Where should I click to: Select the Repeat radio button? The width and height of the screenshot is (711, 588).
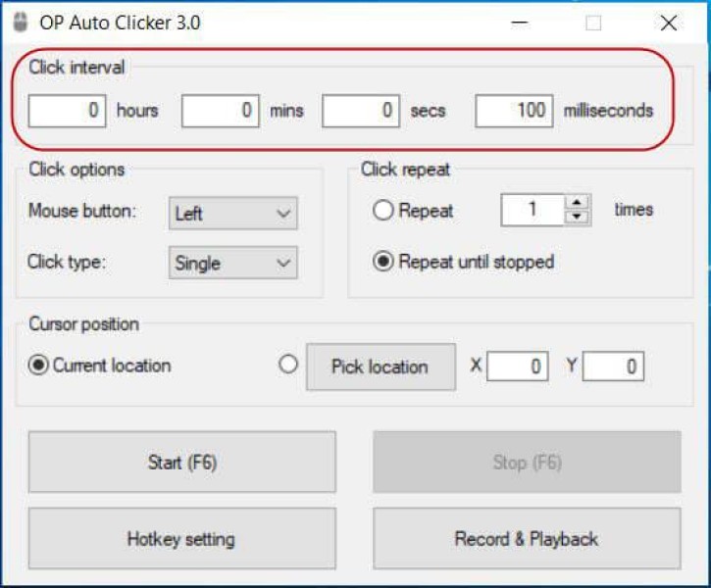click(x=383, y=210)
